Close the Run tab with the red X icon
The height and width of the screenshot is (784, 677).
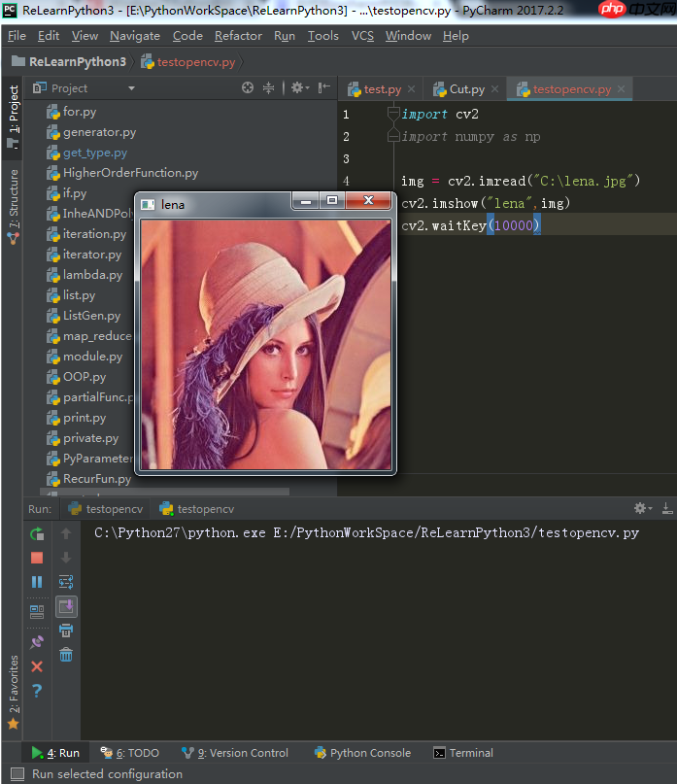click(37, 666)
